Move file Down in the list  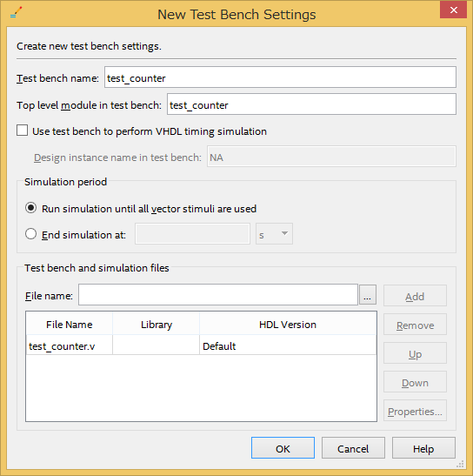point(415,382)
